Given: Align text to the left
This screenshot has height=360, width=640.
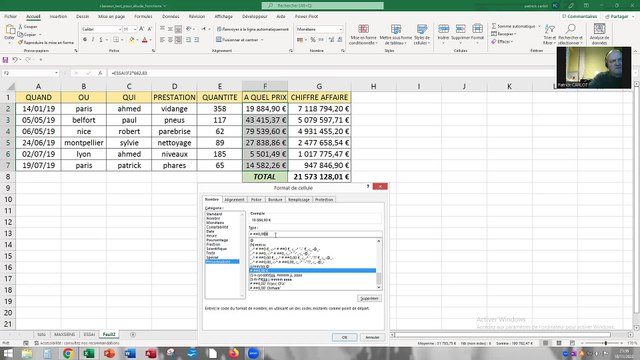Looking at the screenshot, I should (162, 40).
